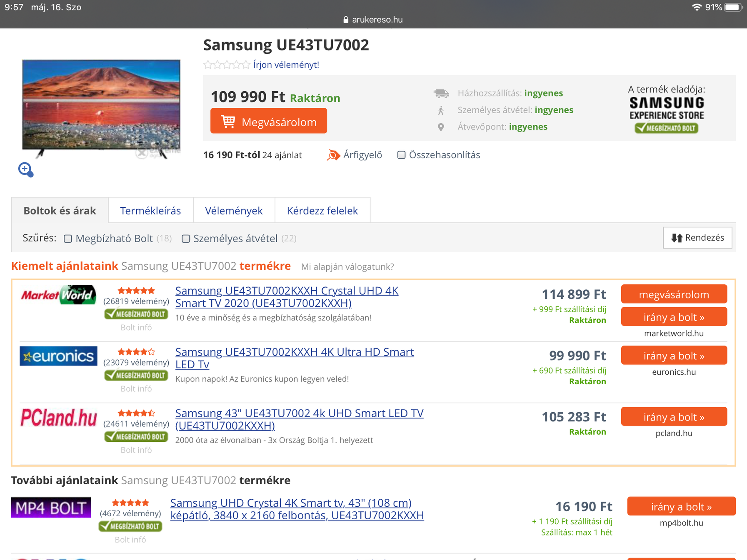The height and width of the screenshot is (560, 747).
Task: Click the (24611 vélemény) review count
Action: point(136,423)
